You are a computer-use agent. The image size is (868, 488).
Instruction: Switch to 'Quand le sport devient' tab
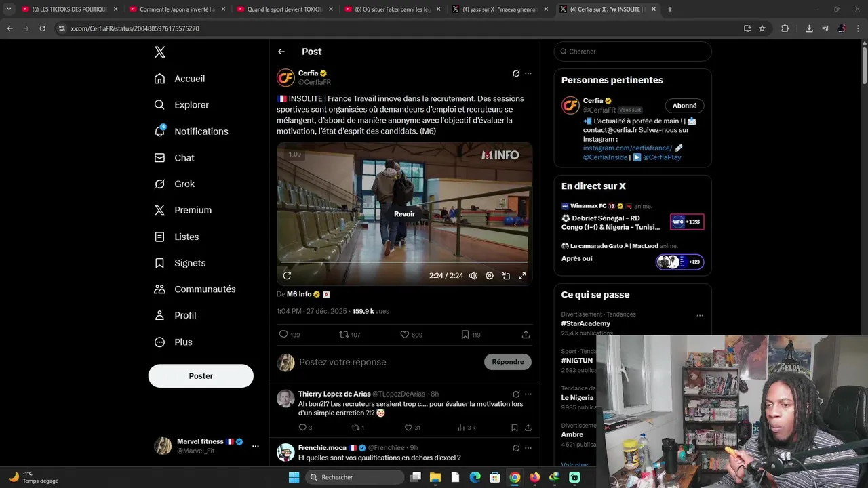(x=283, y=9)
